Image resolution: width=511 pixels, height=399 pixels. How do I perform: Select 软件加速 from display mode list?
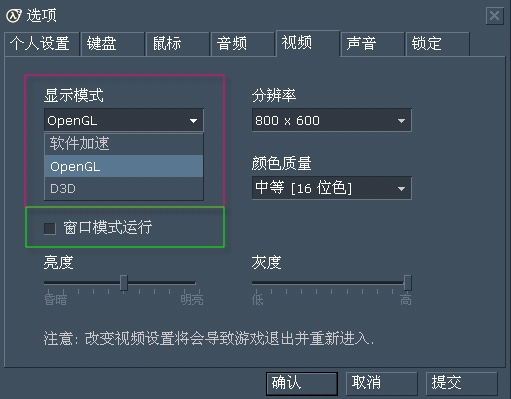124,144
